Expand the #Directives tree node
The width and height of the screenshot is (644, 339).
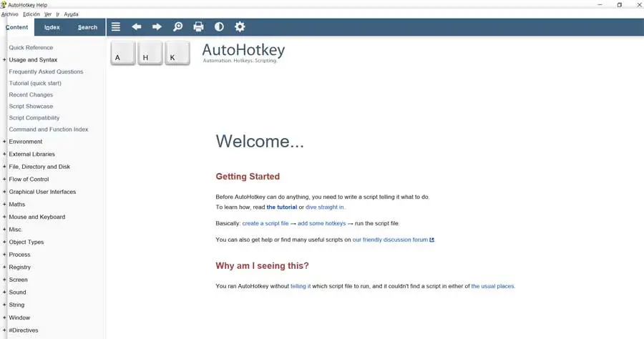(4, 330)
